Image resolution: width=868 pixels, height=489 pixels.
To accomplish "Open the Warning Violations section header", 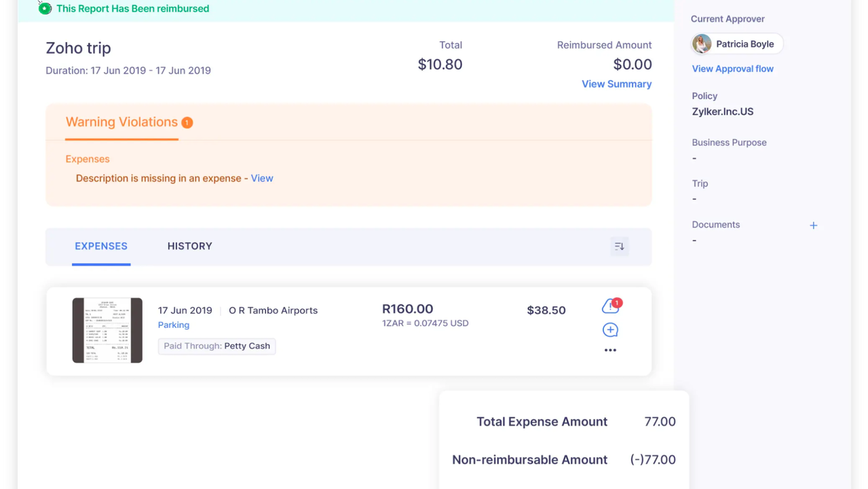I will click(121, 122).
